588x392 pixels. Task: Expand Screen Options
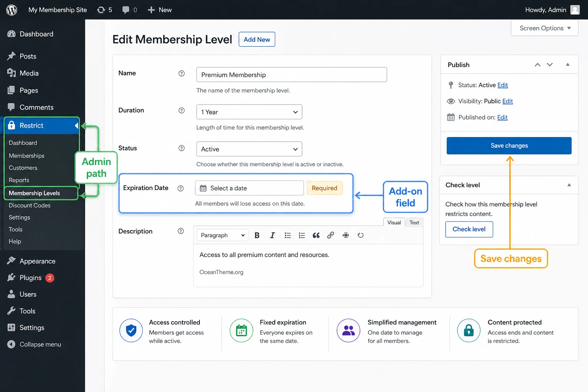tap(544, 28)
